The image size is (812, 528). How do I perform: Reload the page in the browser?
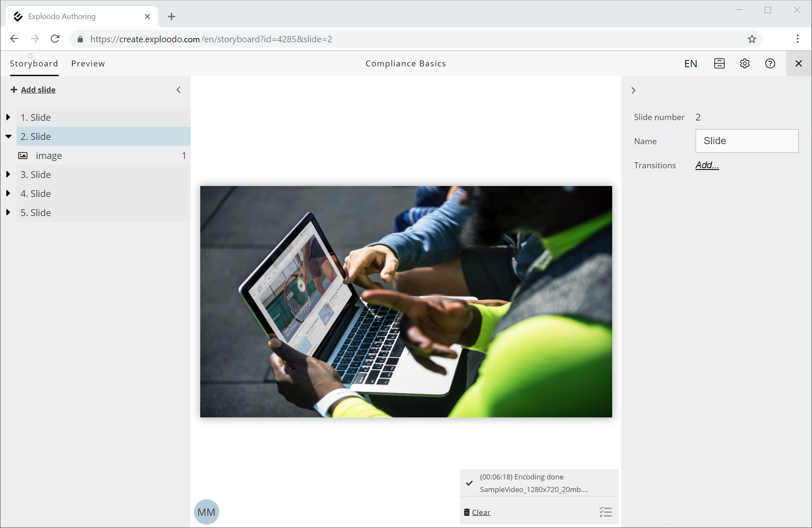[55, 39]
